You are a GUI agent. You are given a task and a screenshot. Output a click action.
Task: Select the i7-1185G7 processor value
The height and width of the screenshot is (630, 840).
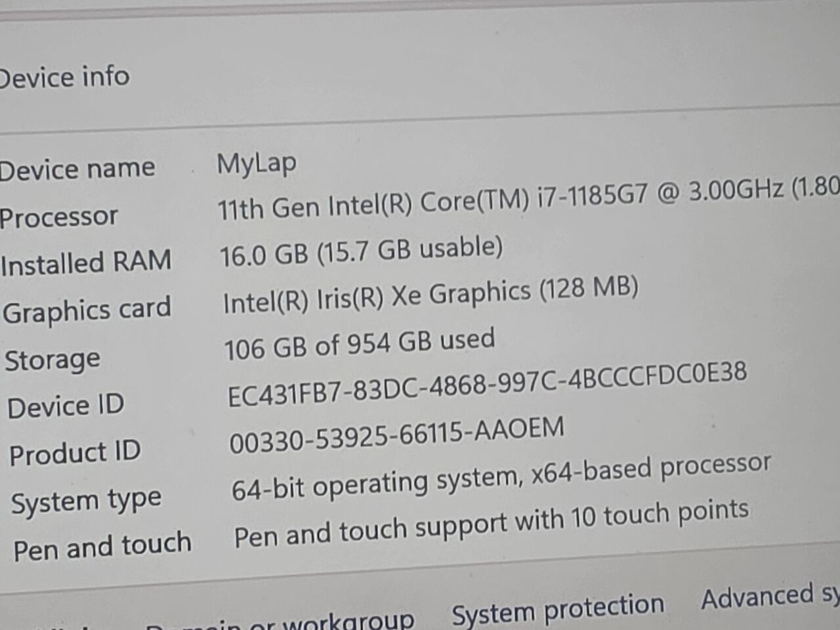click(528, 199)
